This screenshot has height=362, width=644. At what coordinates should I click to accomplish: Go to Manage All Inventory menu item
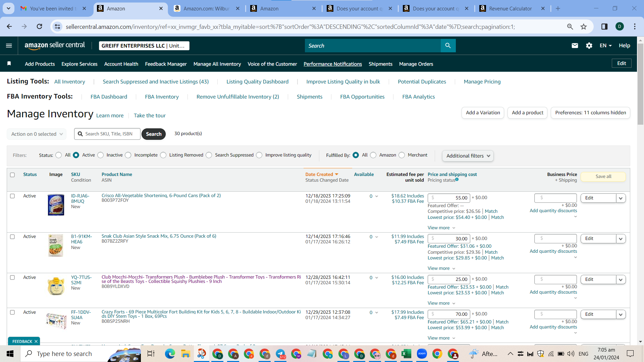tap(217, 64)
